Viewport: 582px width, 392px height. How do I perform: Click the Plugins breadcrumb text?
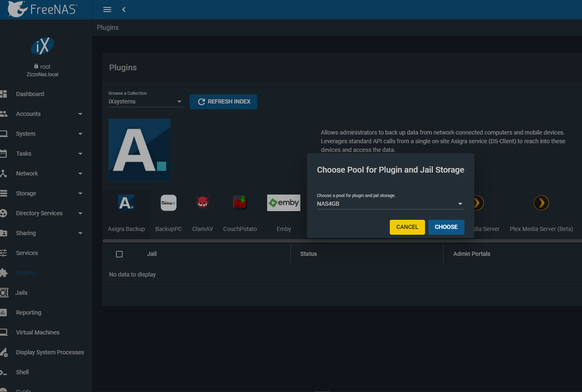point(108,27)
